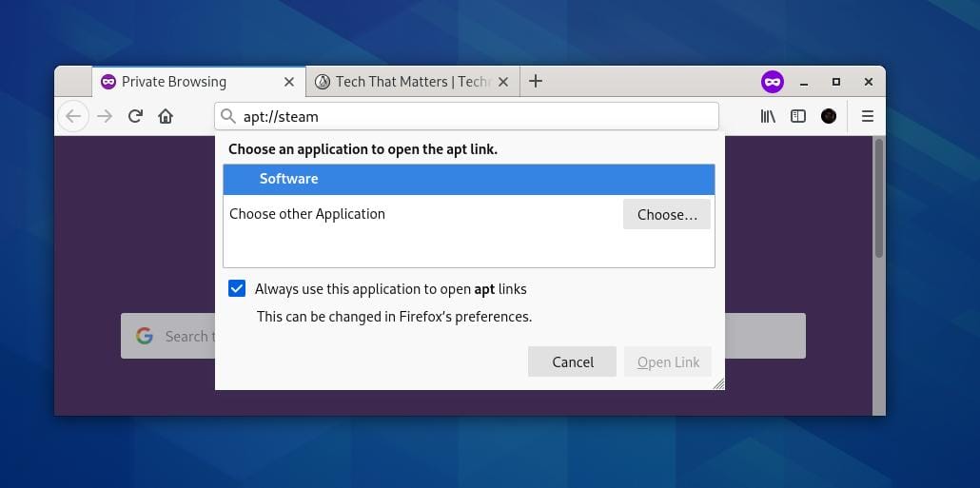Click the dark round extension icon
The width and height of the screenshot is (980, 488).
(829, 116)
